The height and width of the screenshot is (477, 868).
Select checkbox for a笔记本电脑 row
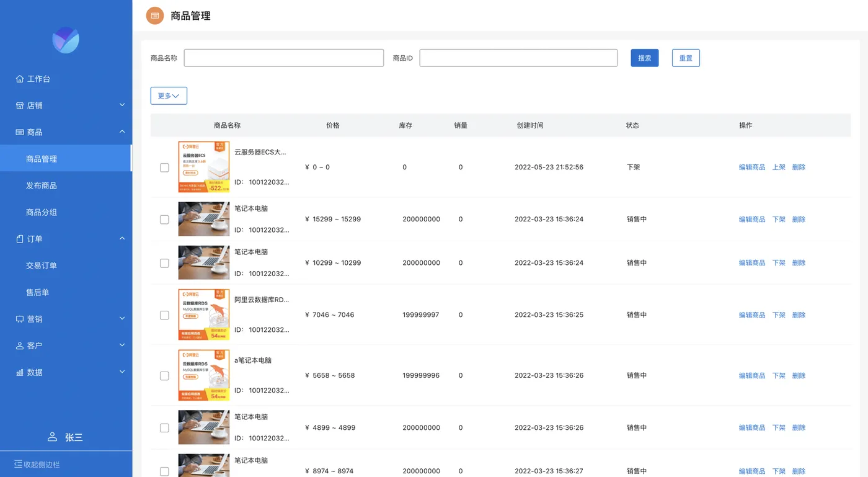tap(164, 376)
